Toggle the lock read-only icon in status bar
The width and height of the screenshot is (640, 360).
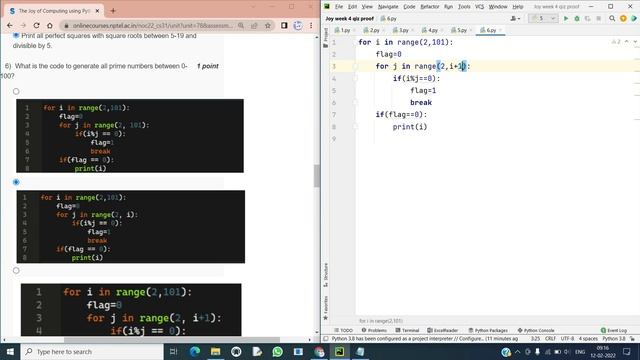click(632, 339)
